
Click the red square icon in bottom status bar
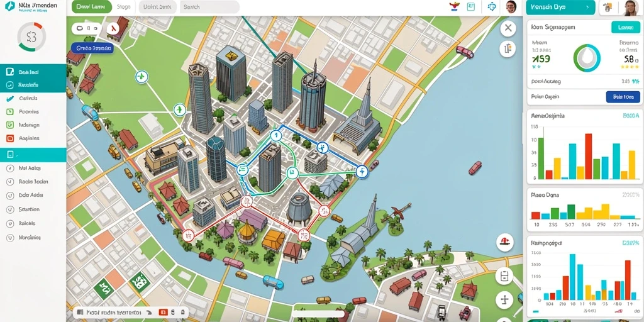(162, 313)
